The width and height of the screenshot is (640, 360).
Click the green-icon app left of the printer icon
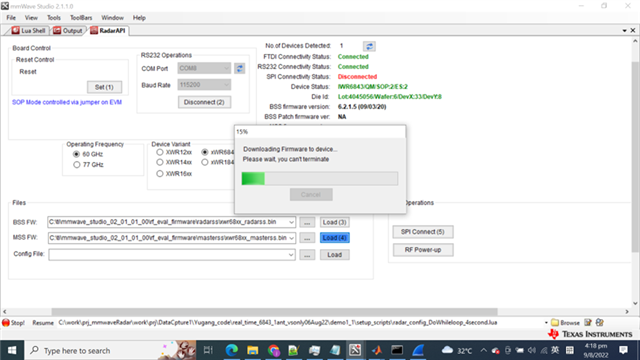(x=293, y=350)
